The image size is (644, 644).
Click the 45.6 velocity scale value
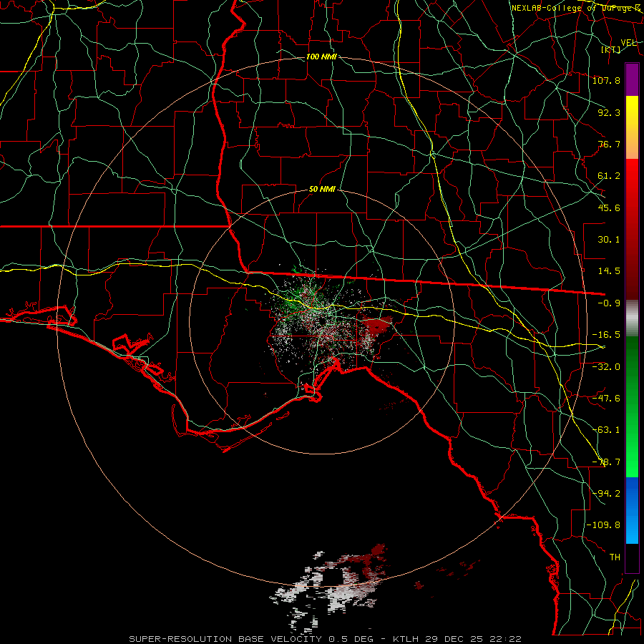point(609,208)
